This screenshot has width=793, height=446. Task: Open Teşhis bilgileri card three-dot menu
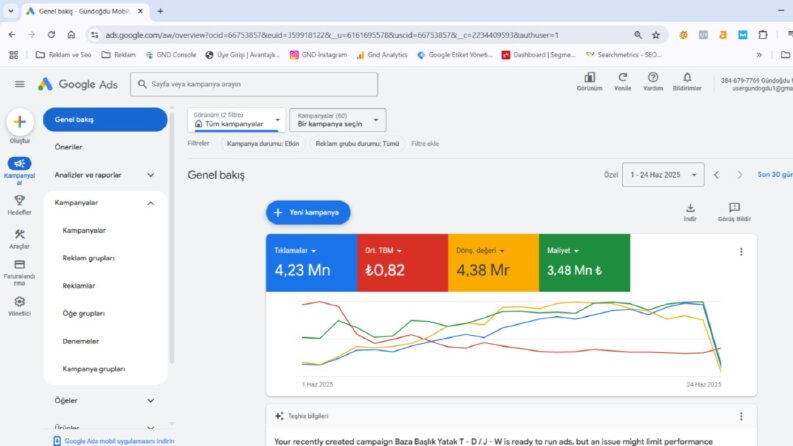(741, 416)
